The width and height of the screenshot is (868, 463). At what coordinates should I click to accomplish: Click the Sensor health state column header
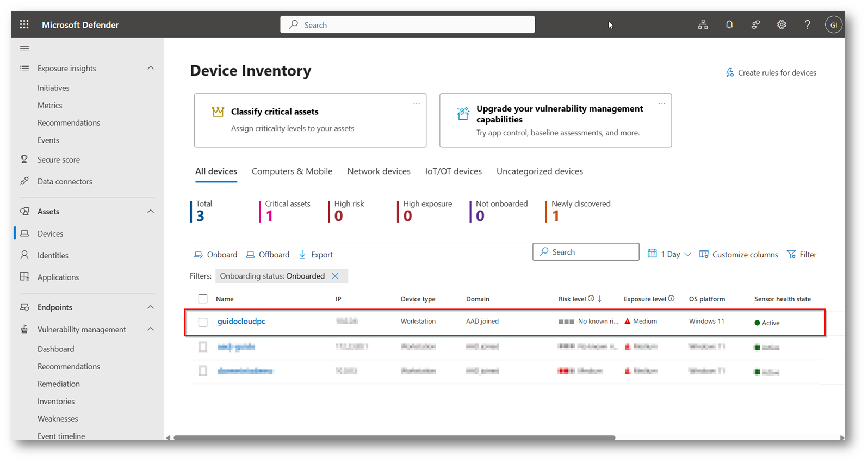pos(783,299)
